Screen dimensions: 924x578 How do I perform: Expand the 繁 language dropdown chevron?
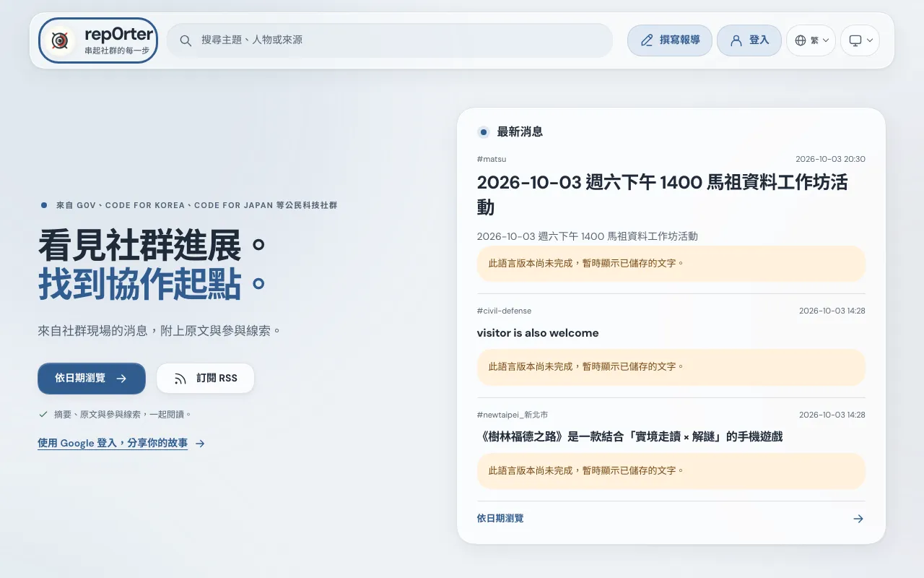pyautogui.click(x=826, y=40)
